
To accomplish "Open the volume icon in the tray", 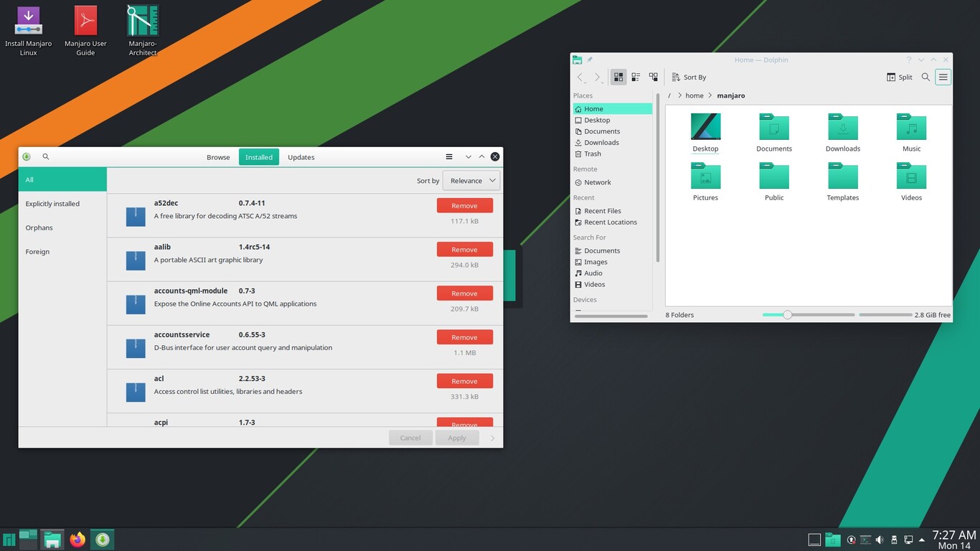I will 880,539.
